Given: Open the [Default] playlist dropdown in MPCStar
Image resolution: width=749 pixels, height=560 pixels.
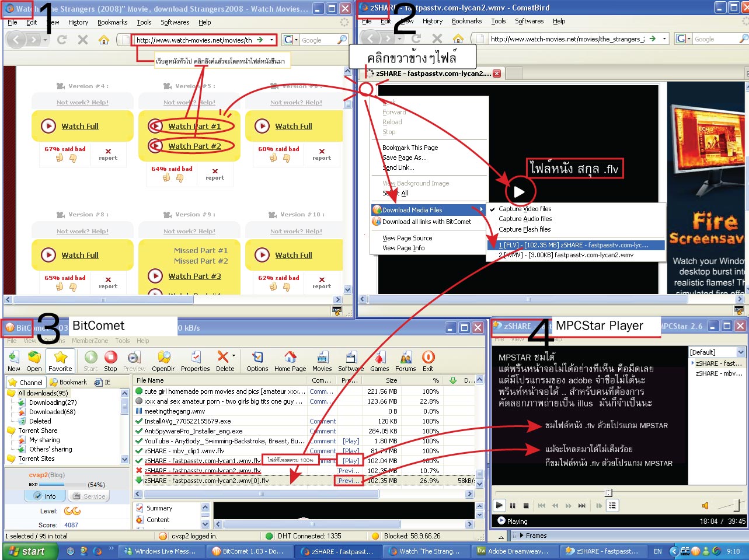Looking at the screenshot, I should click(741, 352).
